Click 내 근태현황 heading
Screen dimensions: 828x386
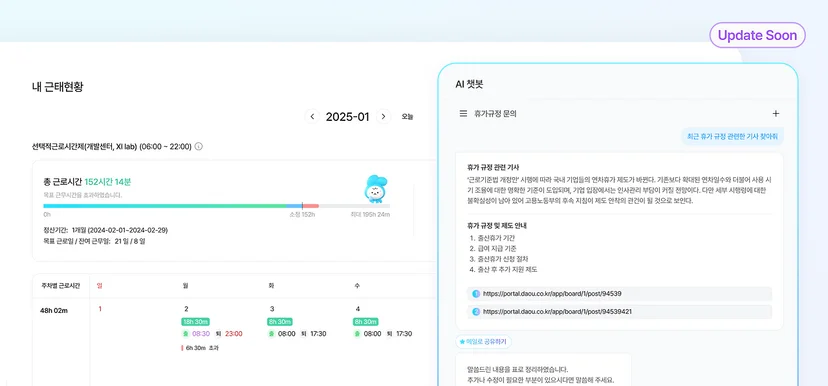pos(57,87)
